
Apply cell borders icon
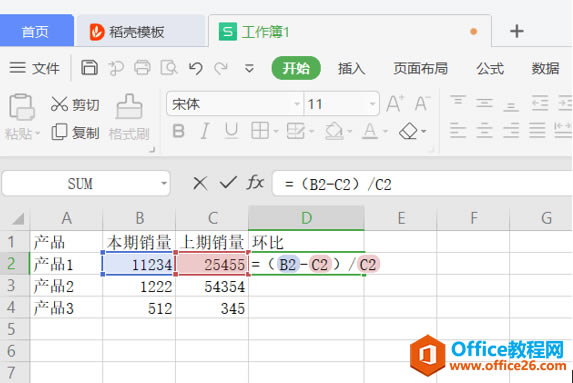(260, 131)
